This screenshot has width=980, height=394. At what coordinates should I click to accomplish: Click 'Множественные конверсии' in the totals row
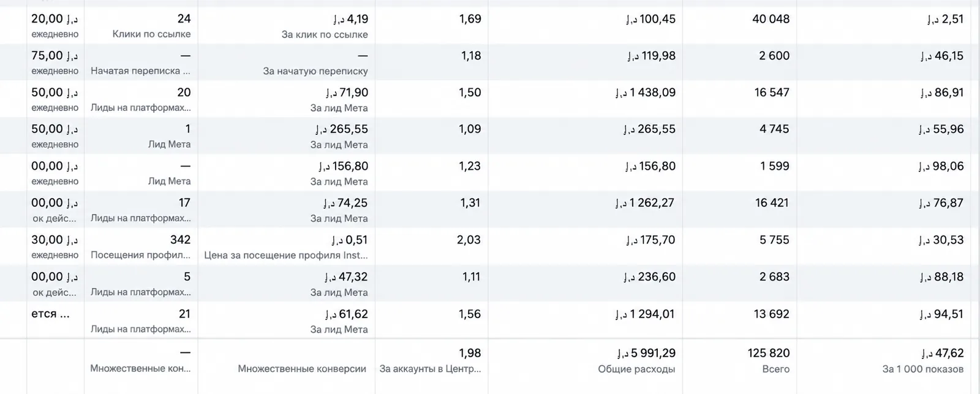(x=302, y=369)
